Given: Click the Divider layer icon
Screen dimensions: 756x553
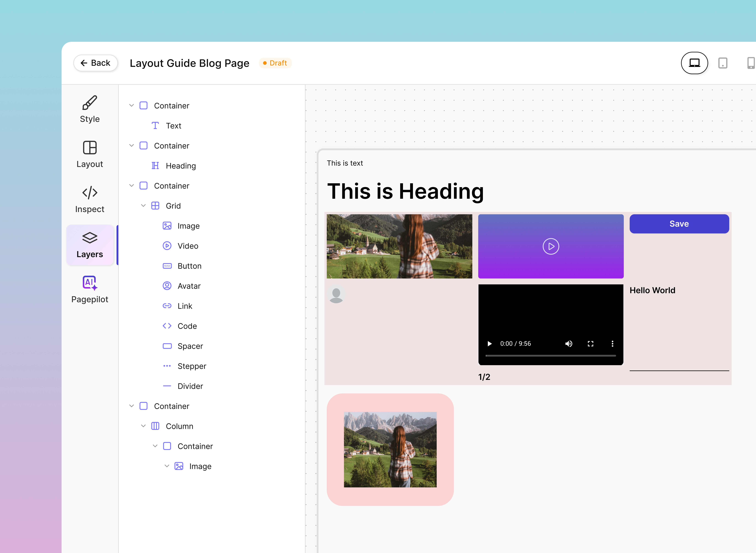Looking at the screenshot, I should point(167,386).
